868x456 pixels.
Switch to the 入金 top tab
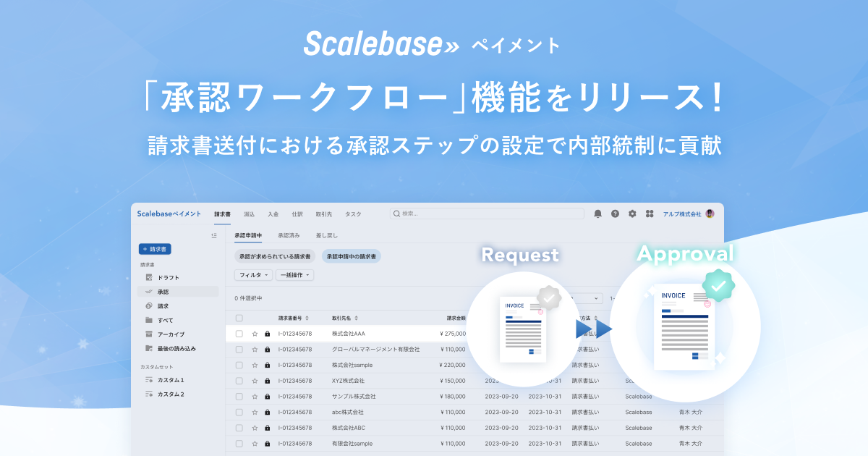click(273, 214)
